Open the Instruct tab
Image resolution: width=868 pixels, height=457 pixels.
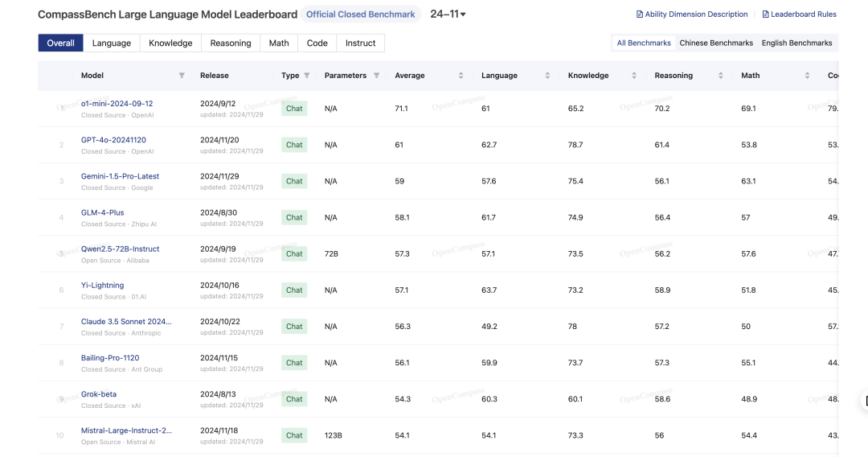click(360, 43)
